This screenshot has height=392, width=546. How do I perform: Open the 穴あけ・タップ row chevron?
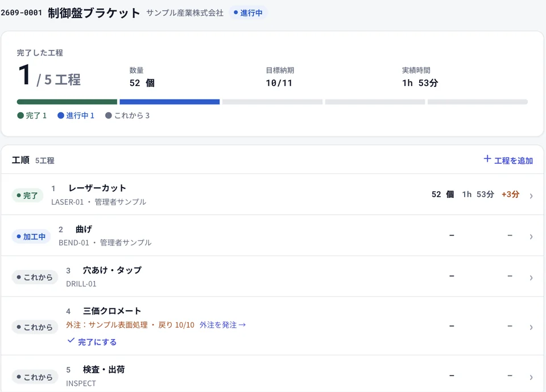click(x=531, y=278)
